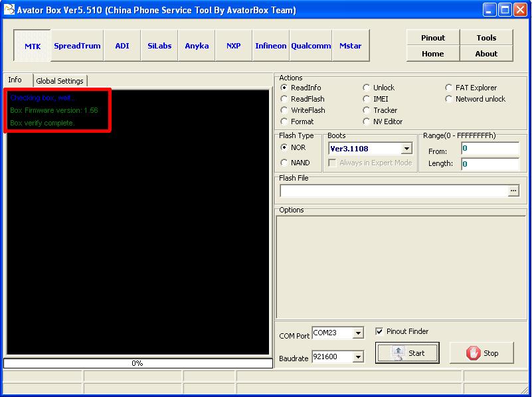This screenshot has height=397, width=532.
Task: Minimize the Avator Box window
Action: coord(489,10)
